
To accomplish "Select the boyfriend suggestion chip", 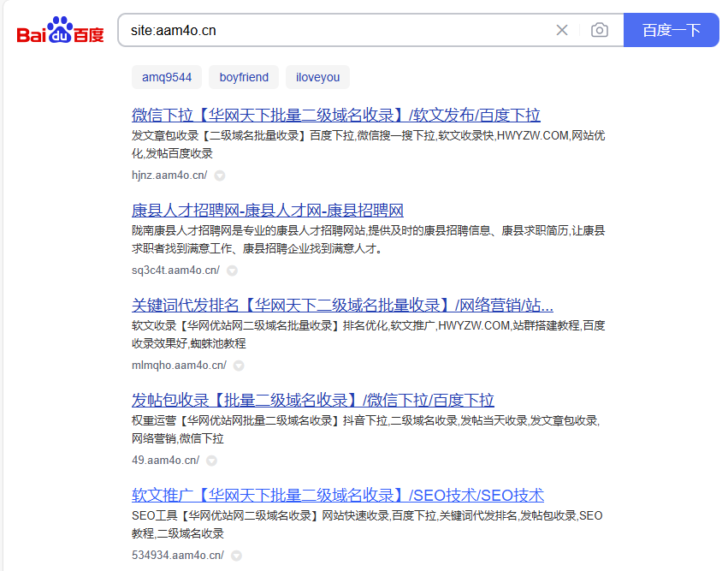I will coord(244,77).
